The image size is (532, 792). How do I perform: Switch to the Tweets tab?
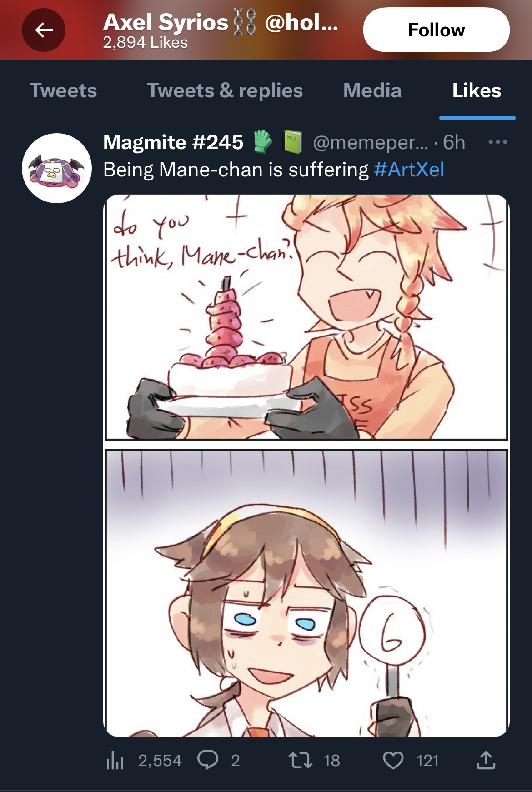tap(63, 90)
